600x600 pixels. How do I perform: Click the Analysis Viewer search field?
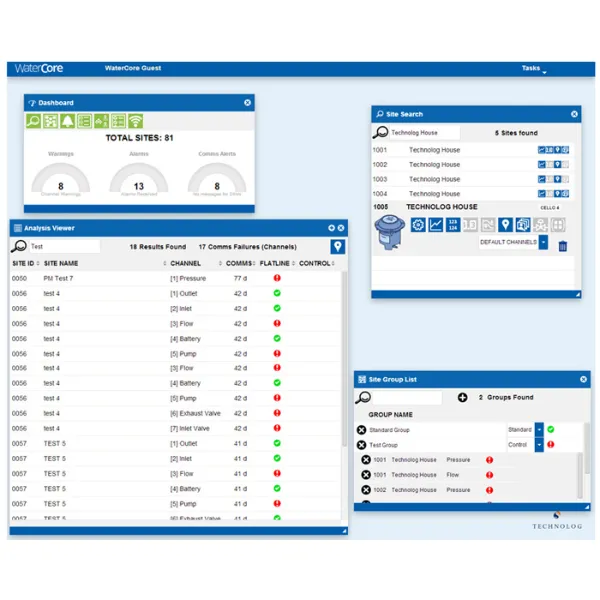[x=63, y=246]
